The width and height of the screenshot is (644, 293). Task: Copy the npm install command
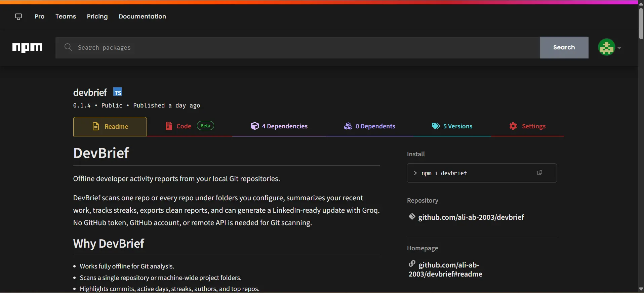pyautogui.click(x=540, y=172)
